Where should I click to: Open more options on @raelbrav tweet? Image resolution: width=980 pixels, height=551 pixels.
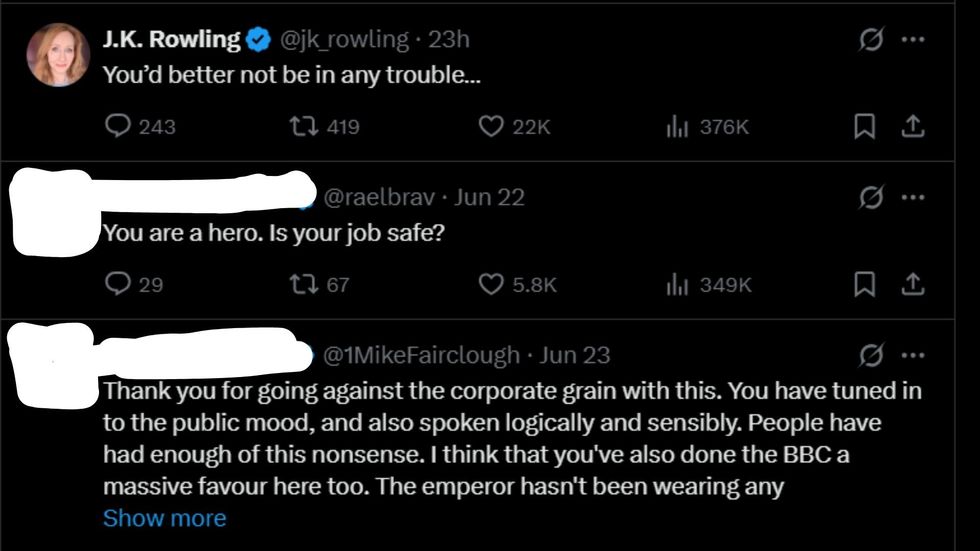[912, 197]
